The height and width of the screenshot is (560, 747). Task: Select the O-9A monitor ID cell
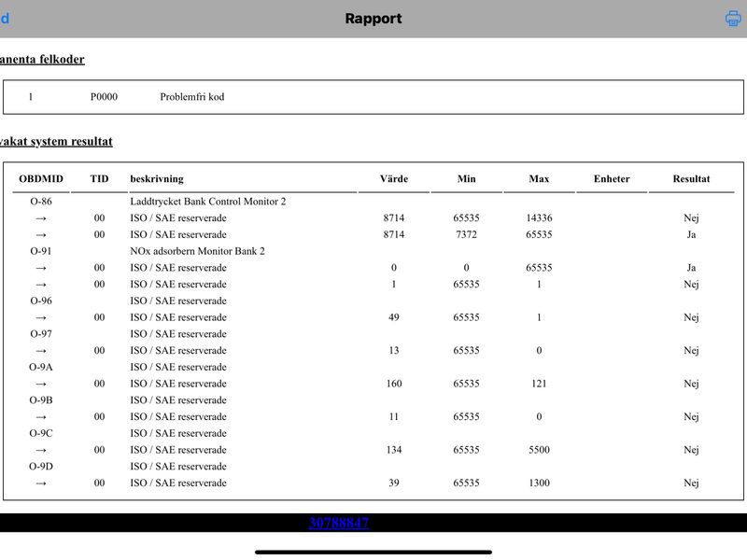point(41,367)
